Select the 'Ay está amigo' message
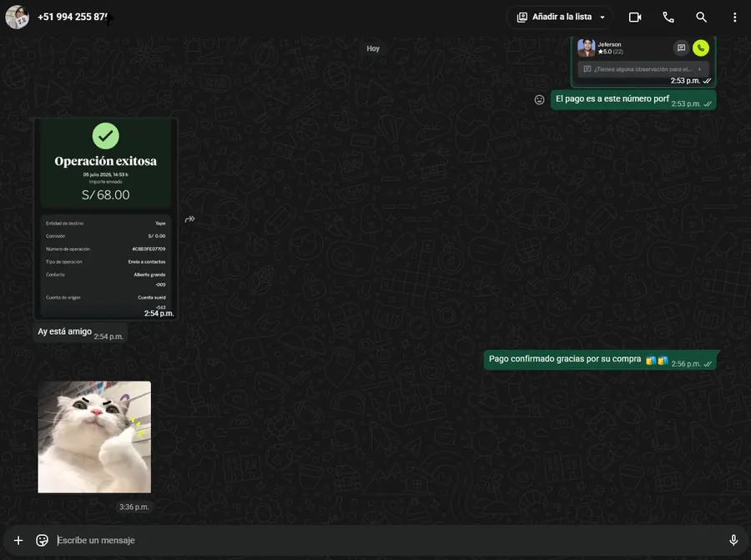The width and height of the screenshot is (751, 560). pos(80,332)
